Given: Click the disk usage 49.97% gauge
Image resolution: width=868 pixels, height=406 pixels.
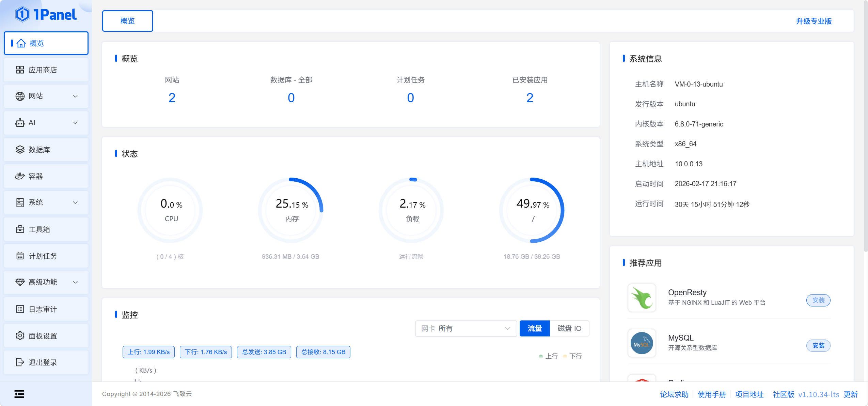Looking at the screenshot, I should click(532, 210).
